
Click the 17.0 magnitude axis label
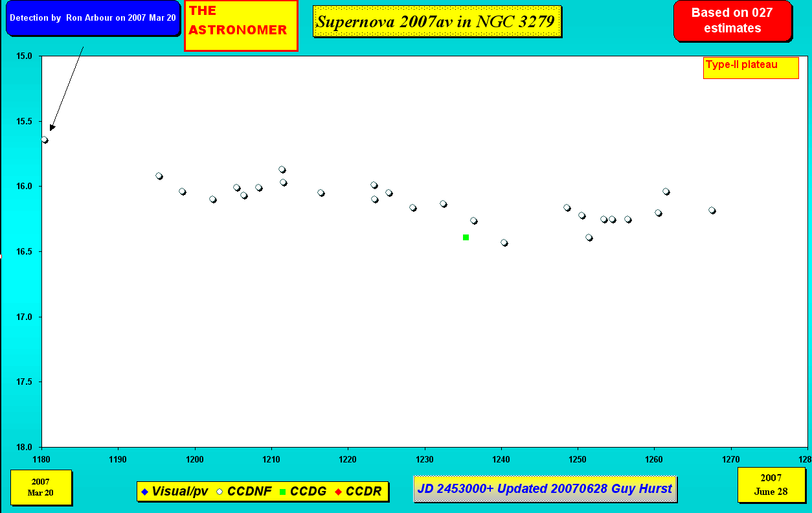24,317
